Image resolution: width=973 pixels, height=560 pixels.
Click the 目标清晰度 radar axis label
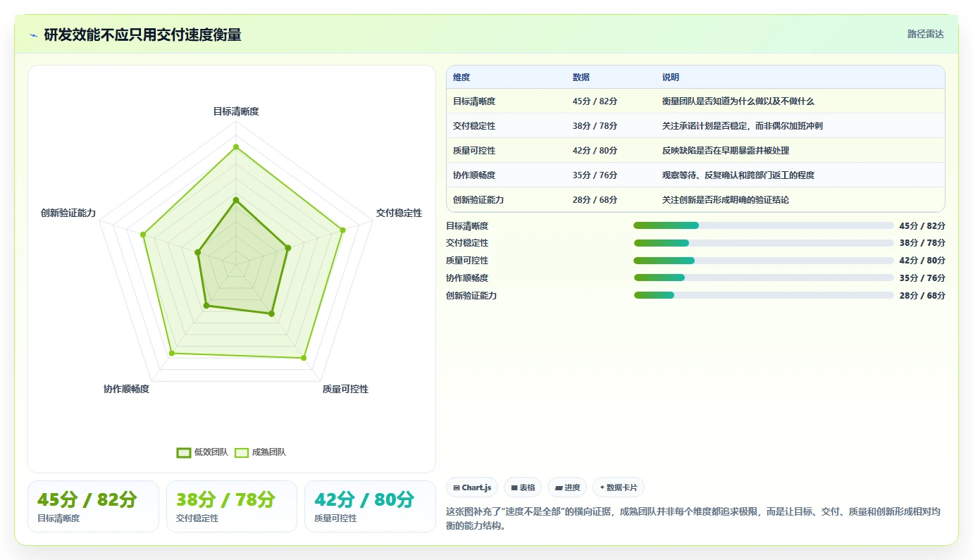pos(236,111)
